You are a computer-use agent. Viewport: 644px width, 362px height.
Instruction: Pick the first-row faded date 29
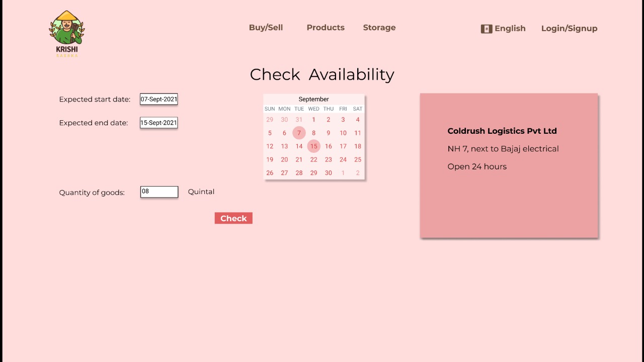(270, 120)
